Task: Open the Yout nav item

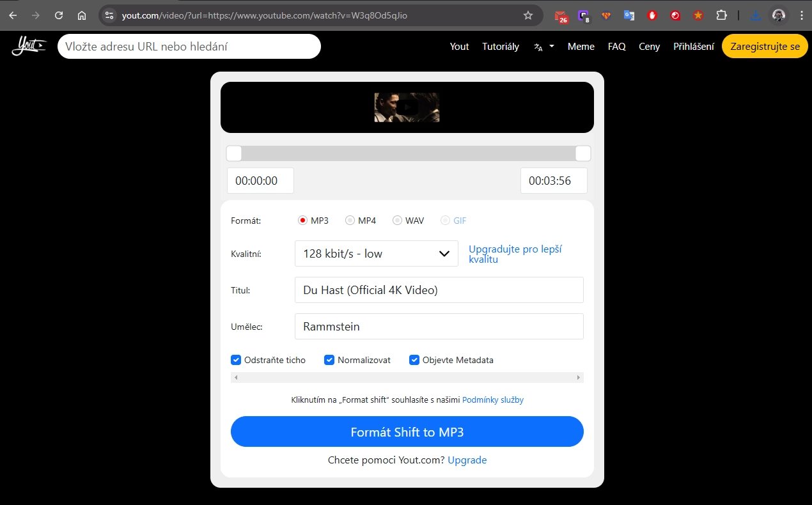Action: click(x=459, y=47)
